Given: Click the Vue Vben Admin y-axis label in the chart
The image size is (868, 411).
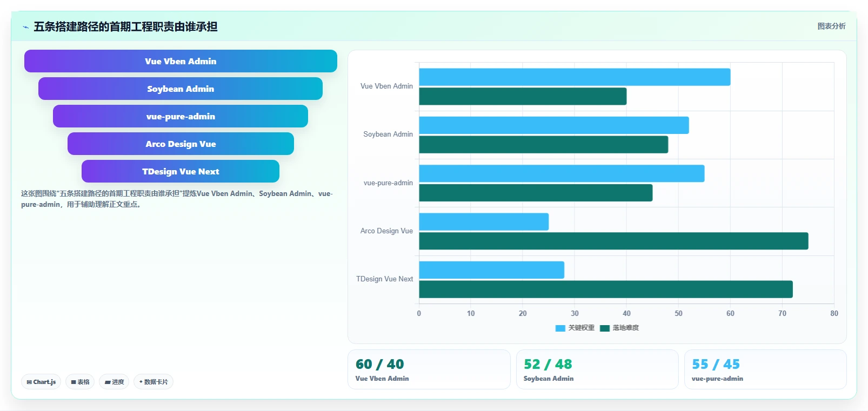Looking at the screenshot, I should [386, 86].
